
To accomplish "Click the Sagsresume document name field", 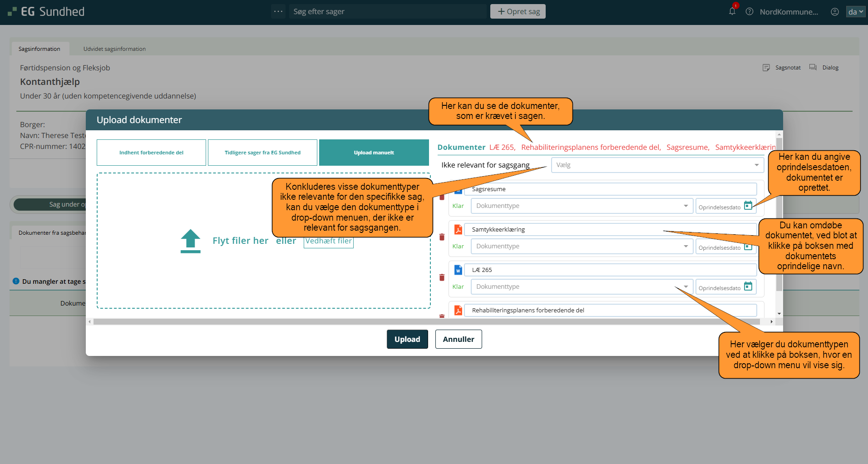I will pos(610,189).
